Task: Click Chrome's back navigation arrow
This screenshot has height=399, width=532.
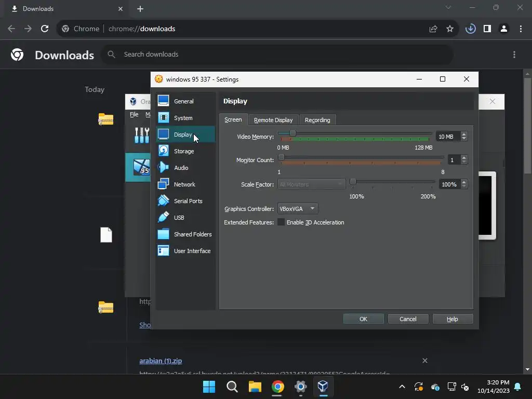Action: 11,29
